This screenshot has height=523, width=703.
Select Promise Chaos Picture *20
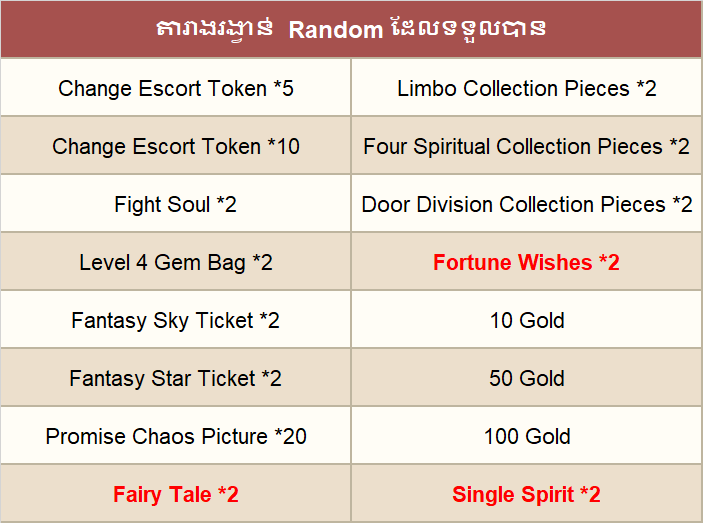point(176,436)
